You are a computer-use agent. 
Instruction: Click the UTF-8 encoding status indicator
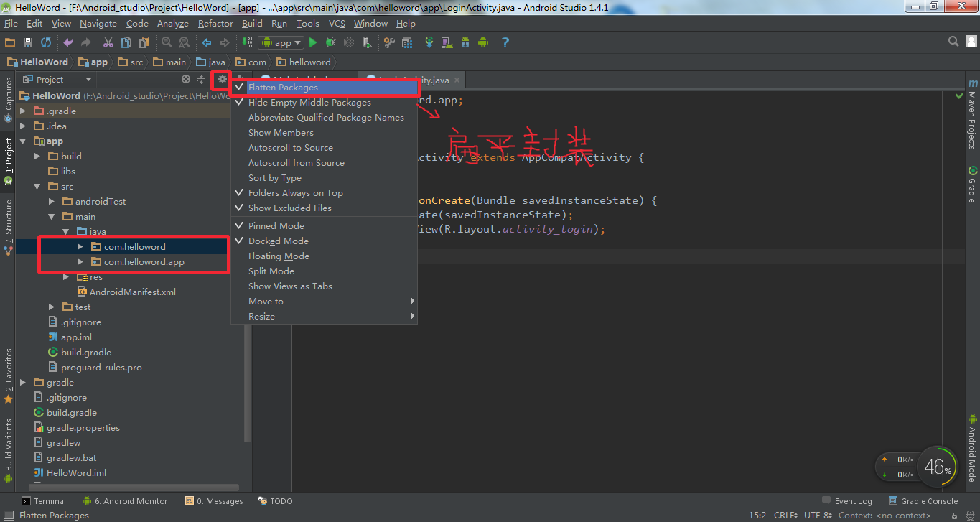click(x=816, y=515)
